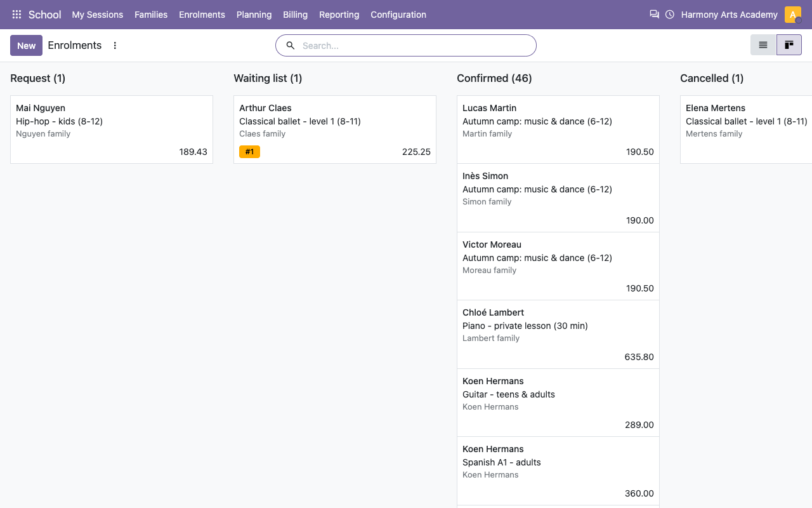
Task: Click the #1 waiting list badge
Action: [x=249, y=152]
